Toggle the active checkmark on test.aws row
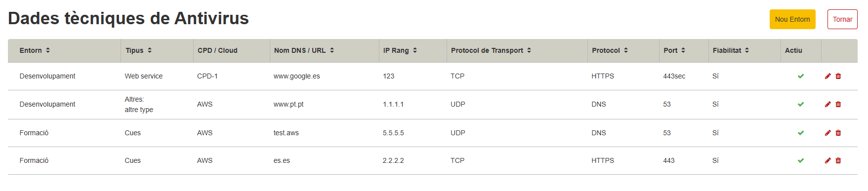868x191 pixels. [801, 133]
